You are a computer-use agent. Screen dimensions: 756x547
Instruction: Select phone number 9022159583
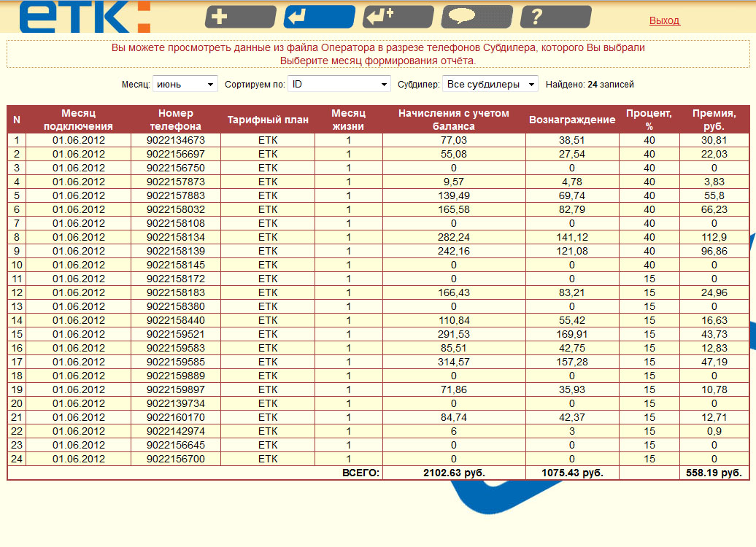pyautogui.click(x=175, y=348)
